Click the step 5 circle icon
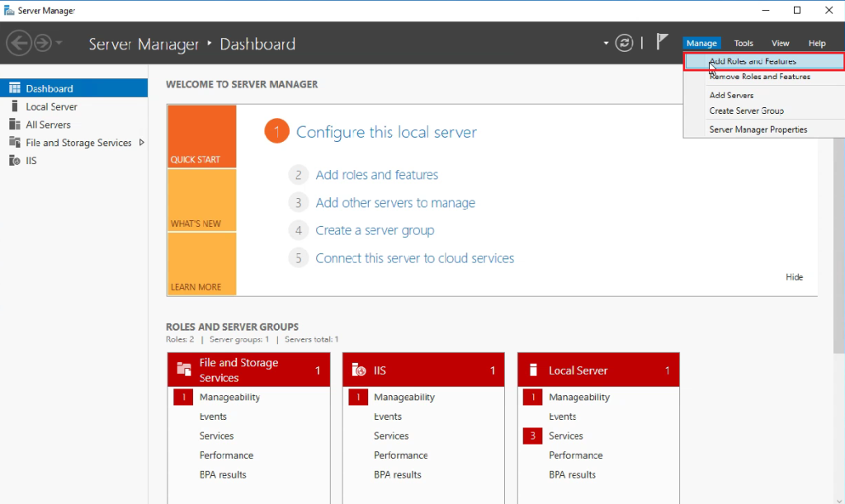The height and width of the screenshot is (504, 845). click(x=298, y=258)
